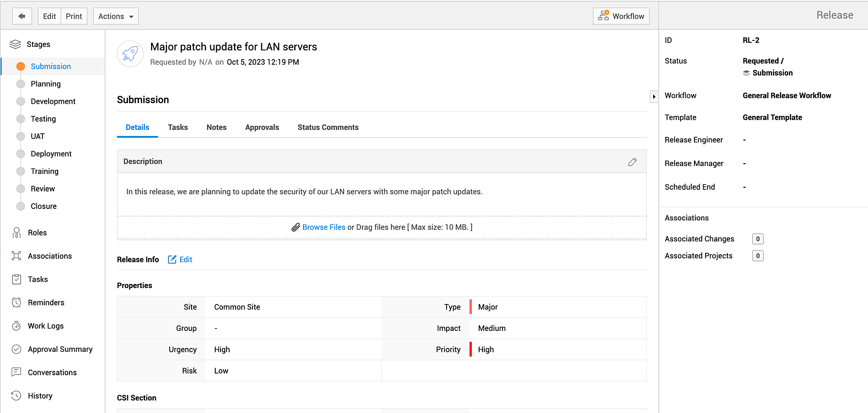Click the Associations network icon
This screenshot has height=413, width=868.
(16, 256)
